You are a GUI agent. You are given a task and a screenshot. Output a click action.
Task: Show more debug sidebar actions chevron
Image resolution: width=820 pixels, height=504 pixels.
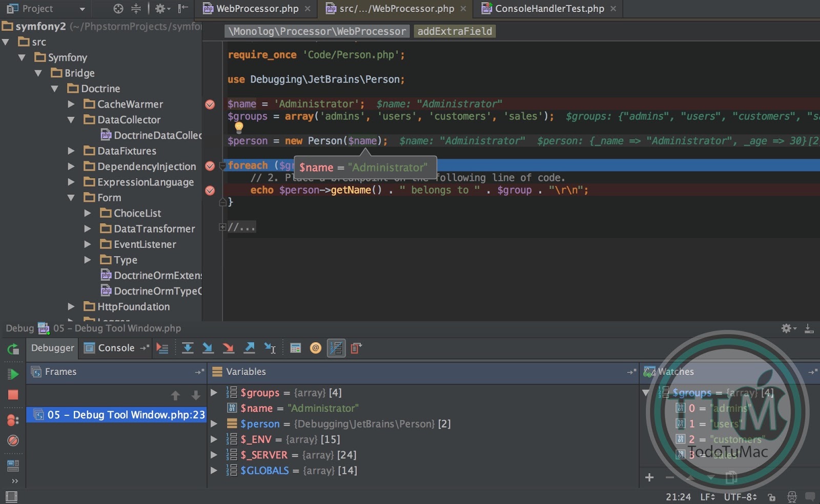[14, 481]
